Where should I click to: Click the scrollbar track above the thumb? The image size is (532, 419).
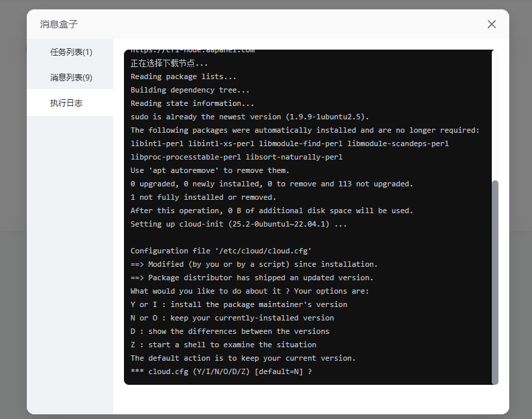tap(495, 114)
